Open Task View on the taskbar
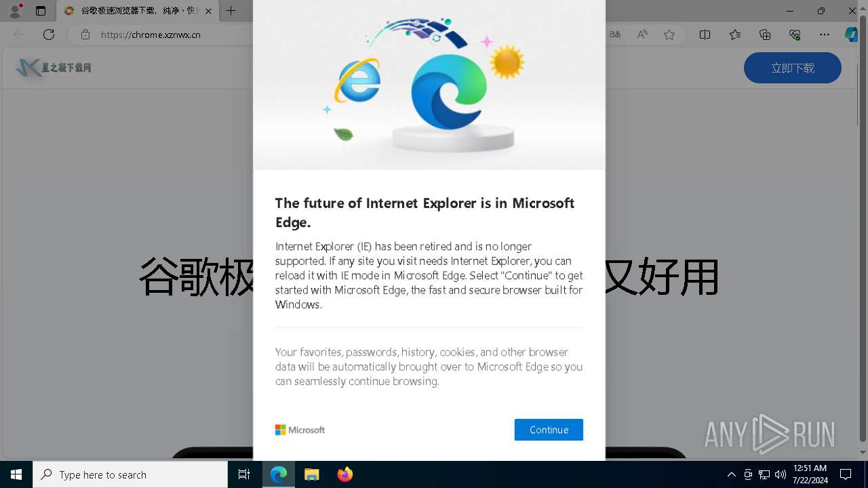The width and height of the screenshot is (868, 488). coord(244,474)
